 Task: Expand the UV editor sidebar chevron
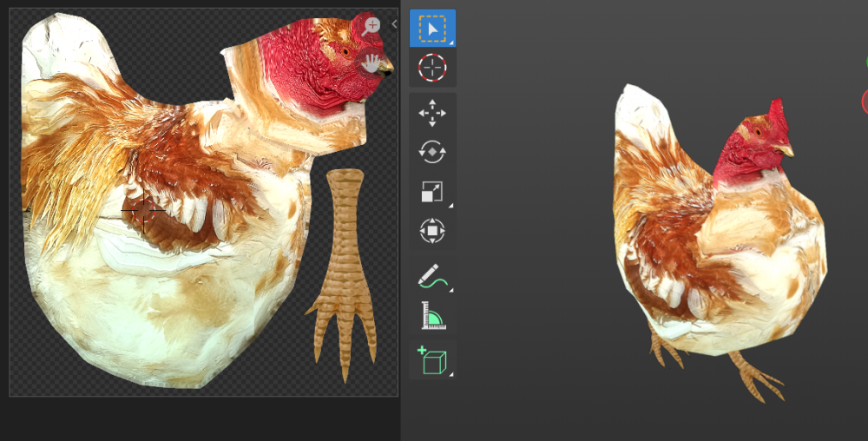394,24
